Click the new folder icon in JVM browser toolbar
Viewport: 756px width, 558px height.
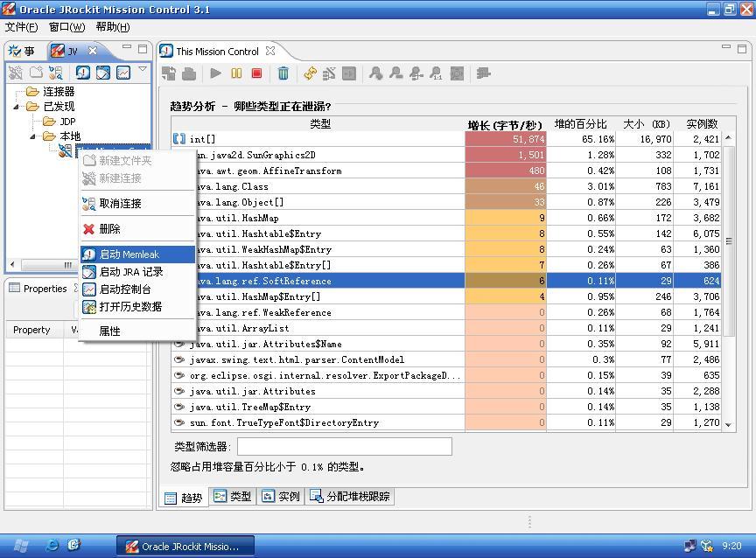coord(36,73)
